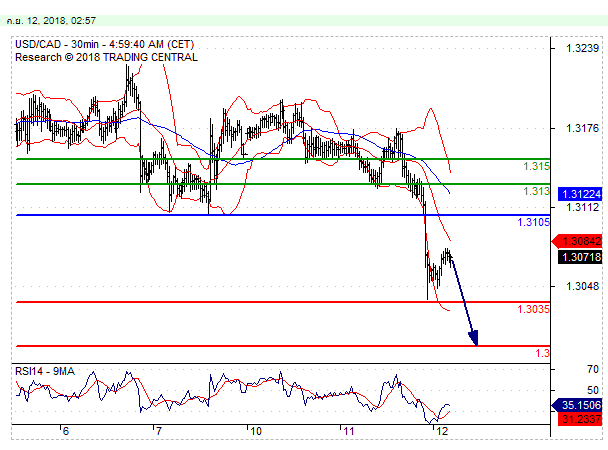Select the blue 35.1506 RSI value tag
Screen dimensions: 608x450
(x=577, y=405)
